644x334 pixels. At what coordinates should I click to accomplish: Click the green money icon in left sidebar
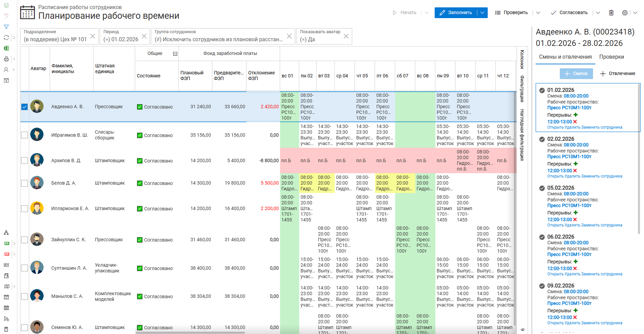[6, 244]
